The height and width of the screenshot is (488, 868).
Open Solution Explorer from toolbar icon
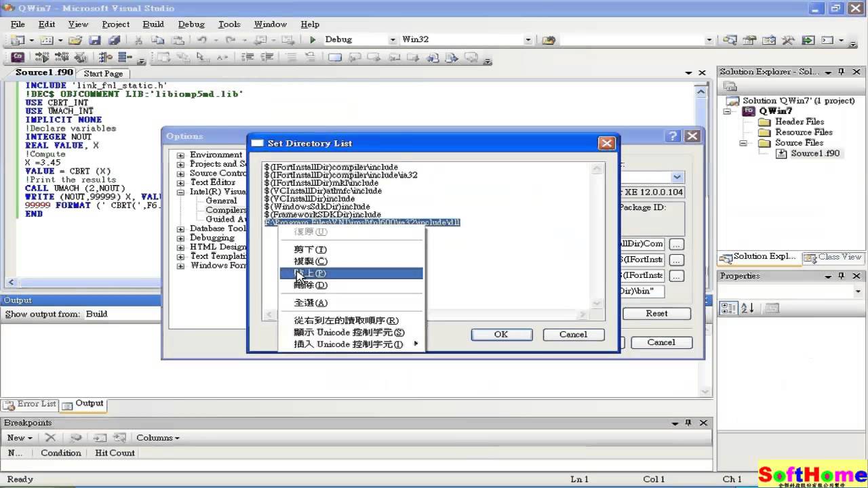pos(730,40)
